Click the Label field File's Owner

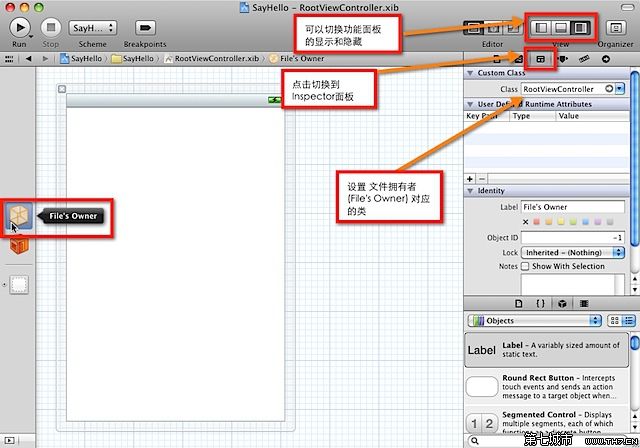tap(573, 207)
